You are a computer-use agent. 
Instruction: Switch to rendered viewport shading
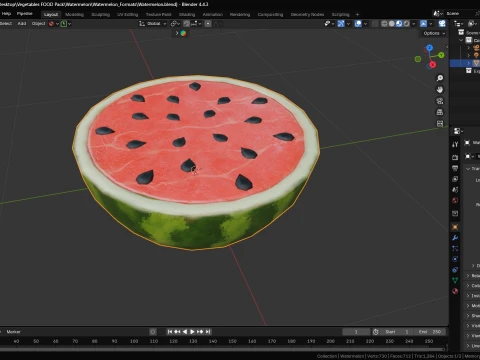coord(406,24)
